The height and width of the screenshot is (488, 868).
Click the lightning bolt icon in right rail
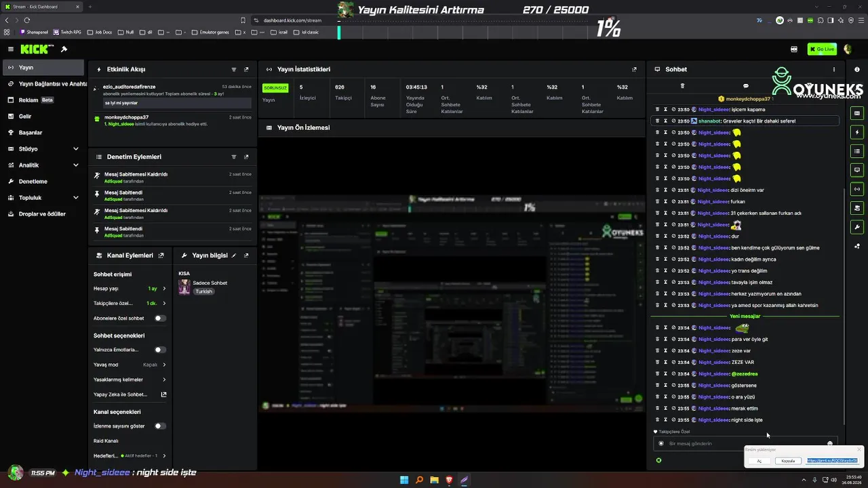pyautogui.click(x=857, y=132)
